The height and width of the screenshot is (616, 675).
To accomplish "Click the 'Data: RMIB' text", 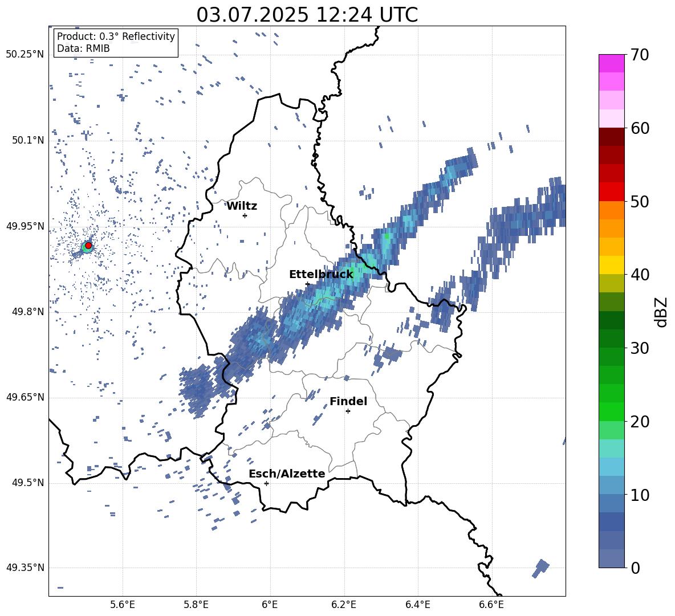I will 83,48.
